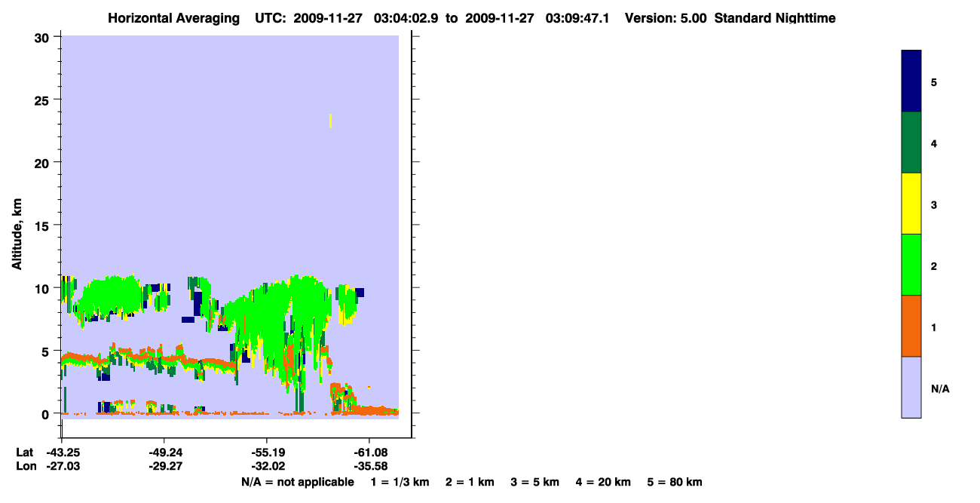Click the longitude value -27.03
Image resolution: width=980 pixels, height=503 pixels.
click(62, 466)
